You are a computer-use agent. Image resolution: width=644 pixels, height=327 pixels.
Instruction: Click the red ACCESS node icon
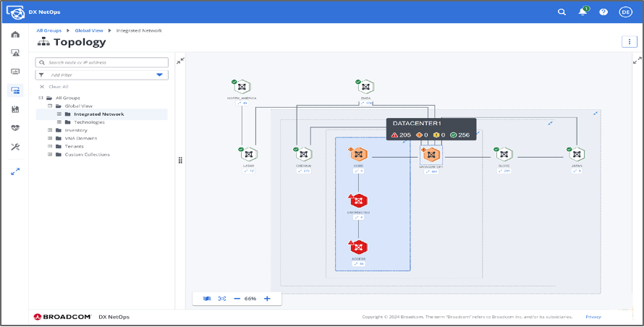tap(359, 247)
